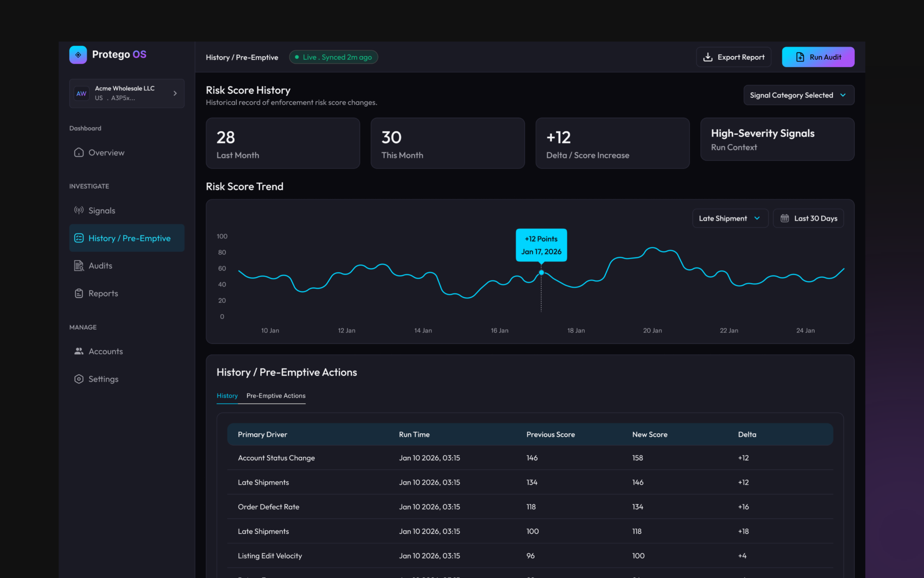924x578 pixels.
Task: Click the +18 delta value
Action: click(743, 531)
